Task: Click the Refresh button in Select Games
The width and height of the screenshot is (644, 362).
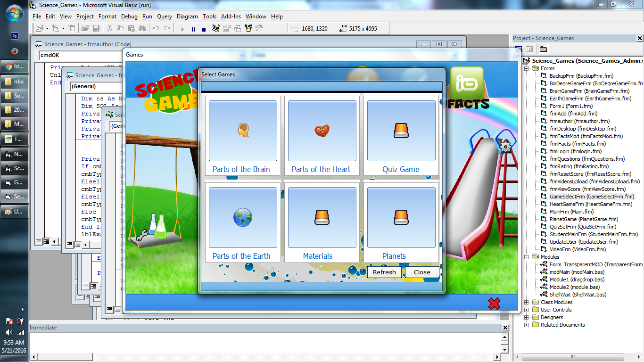Action: (384, 272)
